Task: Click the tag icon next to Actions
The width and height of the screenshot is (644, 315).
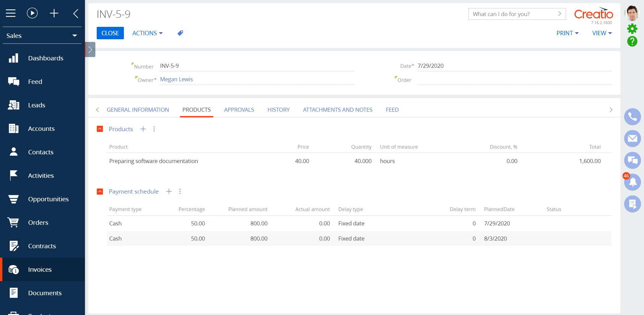Action: click(180, 33)
